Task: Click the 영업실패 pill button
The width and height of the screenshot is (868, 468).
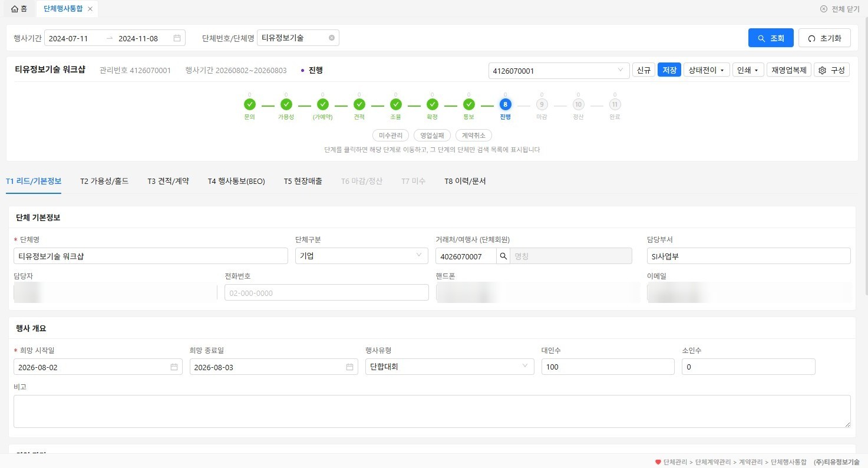Action: tap(432, 136)
